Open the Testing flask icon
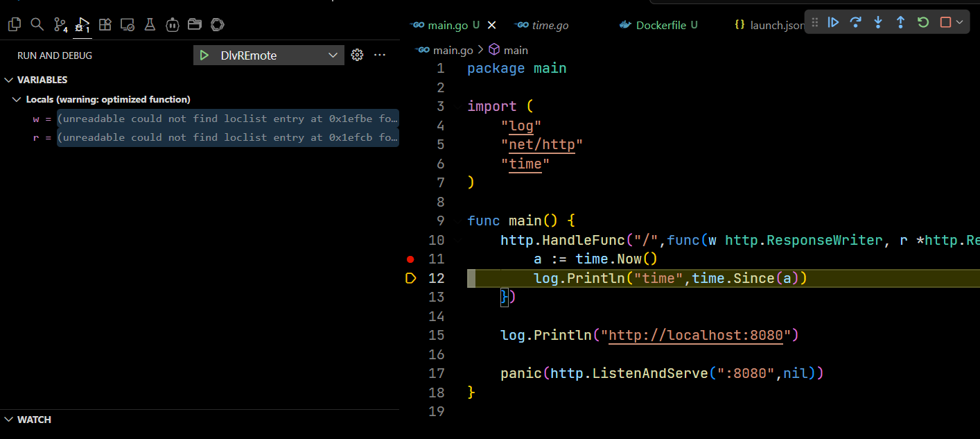Screen dimensions: 980x439 [150, 25]
